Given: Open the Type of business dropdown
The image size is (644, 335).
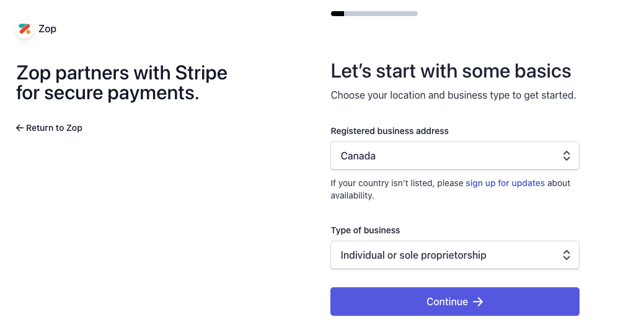Looking at the screenshot, I should pyautogui.click(x=455, y=255).
